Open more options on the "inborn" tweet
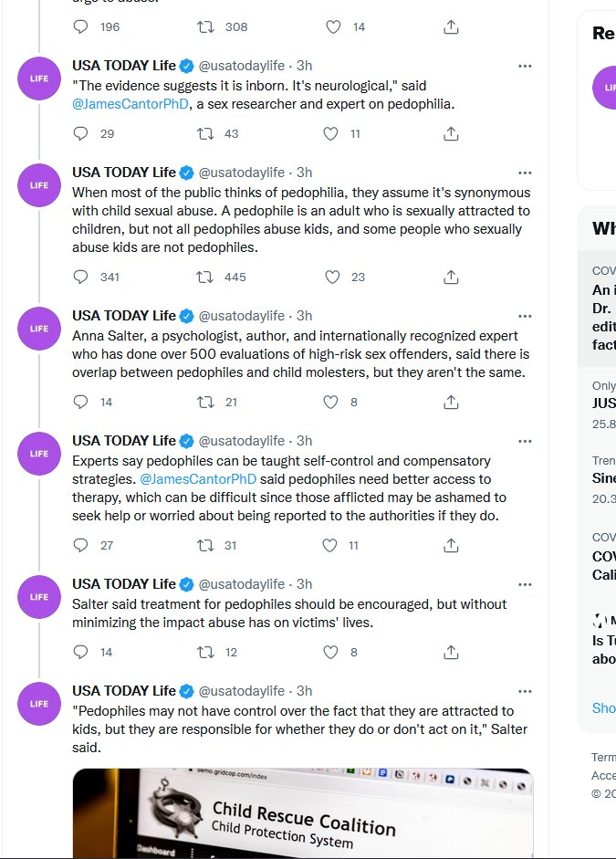 click(525, 67)
